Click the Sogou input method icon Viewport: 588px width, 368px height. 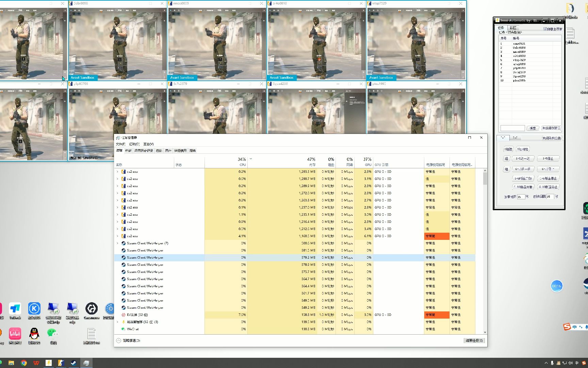567,327
